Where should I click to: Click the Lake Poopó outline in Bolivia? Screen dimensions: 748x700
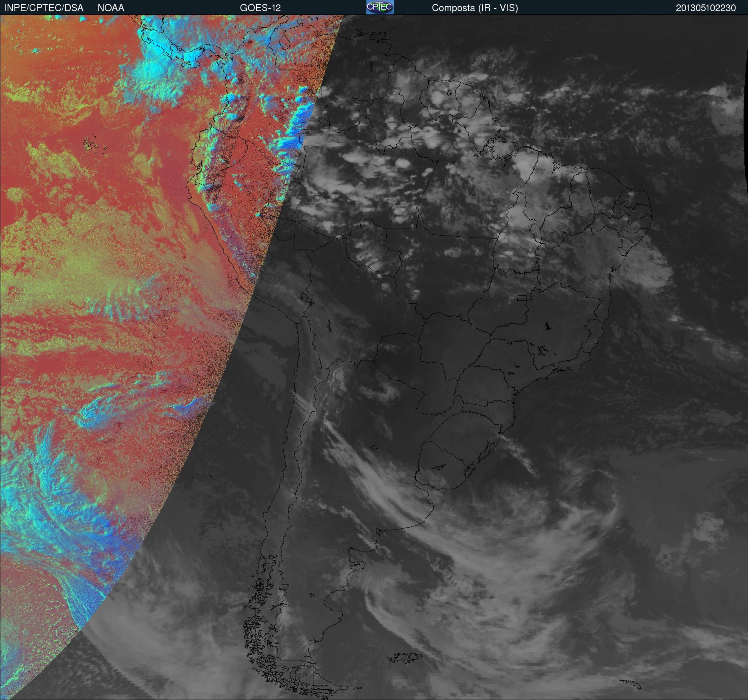pos(329,326)
